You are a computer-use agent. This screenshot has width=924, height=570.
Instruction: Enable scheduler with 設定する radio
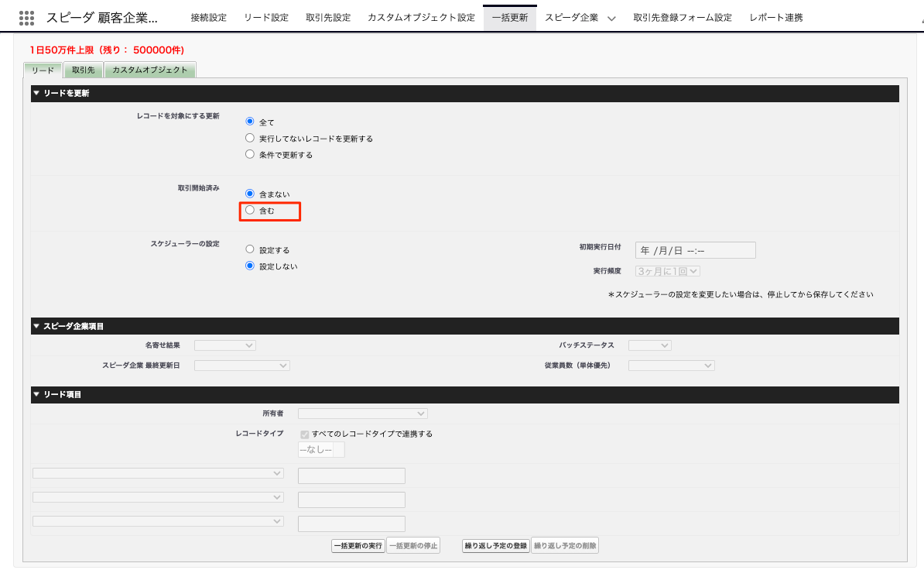click(250, 250)
